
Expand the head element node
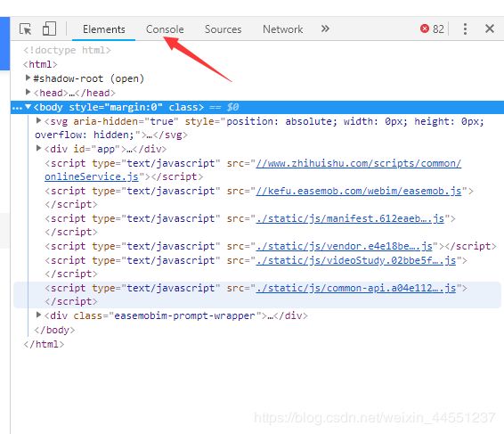[x=28, y=93]
